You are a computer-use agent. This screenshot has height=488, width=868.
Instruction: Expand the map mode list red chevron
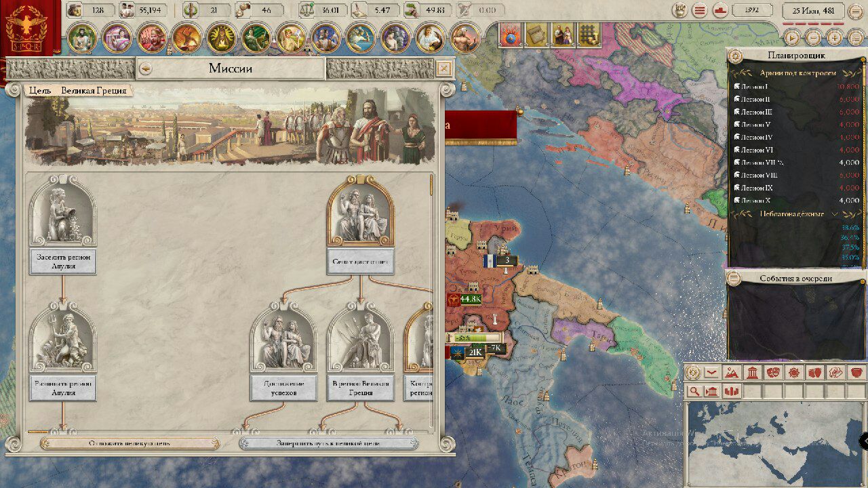[711, 372]
